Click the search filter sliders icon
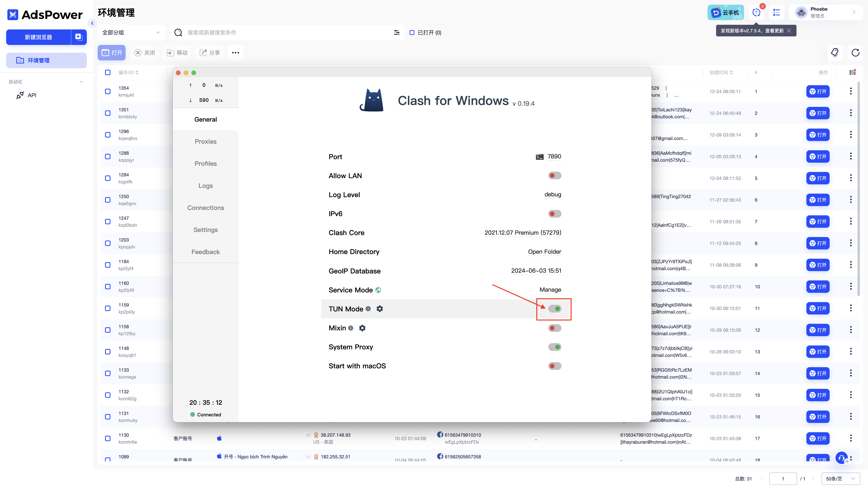 pyautogui.click(x=397, y=32)
